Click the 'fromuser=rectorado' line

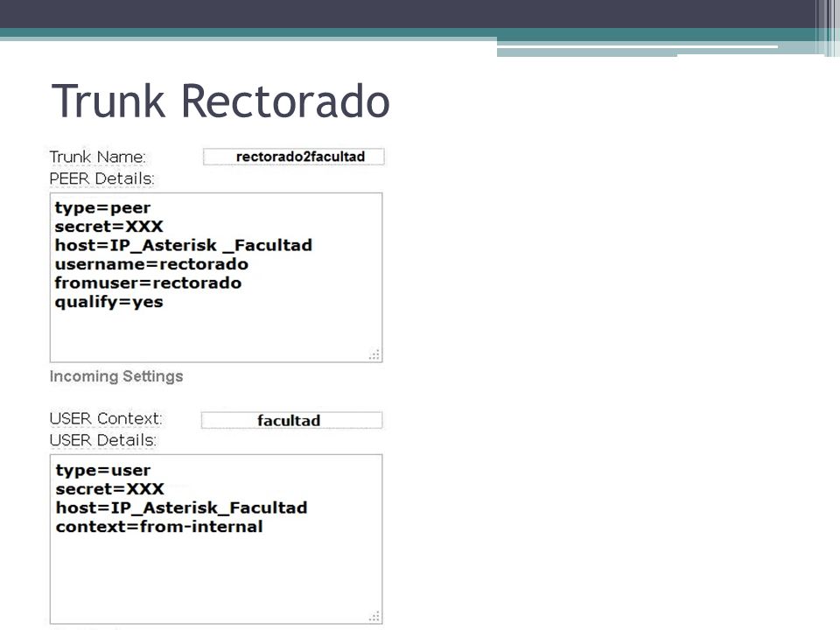pyautogui.click(x=148, y=283)
